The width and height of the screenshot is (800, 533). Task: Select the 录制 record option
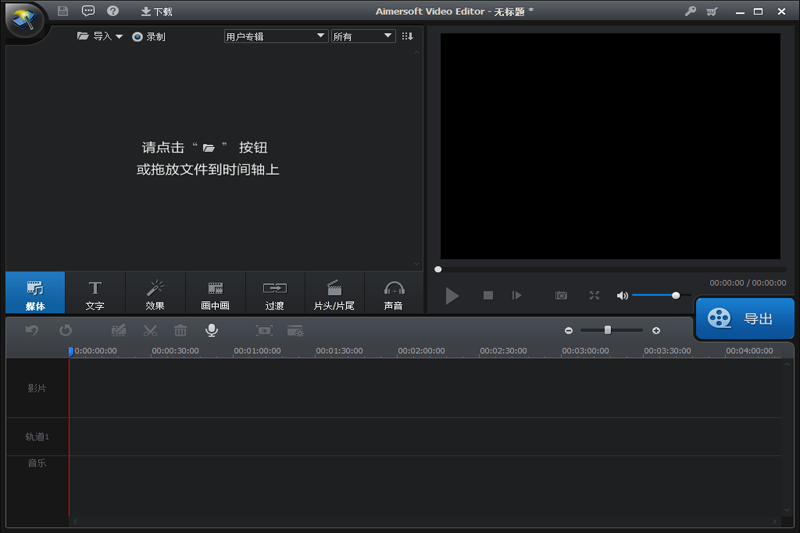tap(149, 36)
